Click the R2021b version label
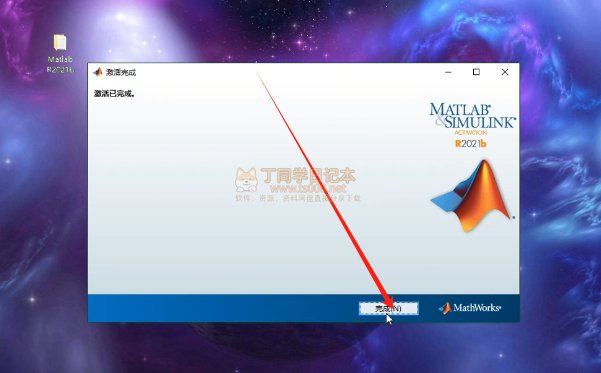601x373 pixels. point(471,144)
